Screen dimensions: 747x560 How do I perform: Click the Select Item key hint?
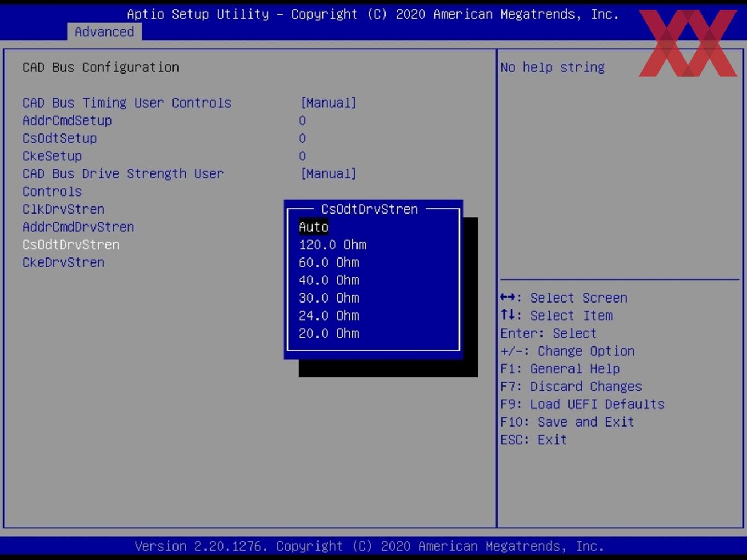pyautogui.click(x=556, y=316)
